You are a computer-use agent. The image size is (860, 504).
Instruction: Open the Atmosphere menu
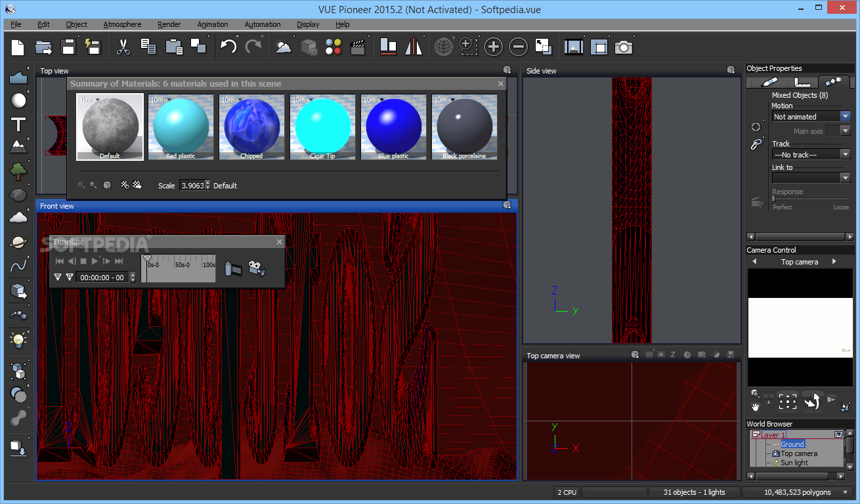click(x=122, y=24)
